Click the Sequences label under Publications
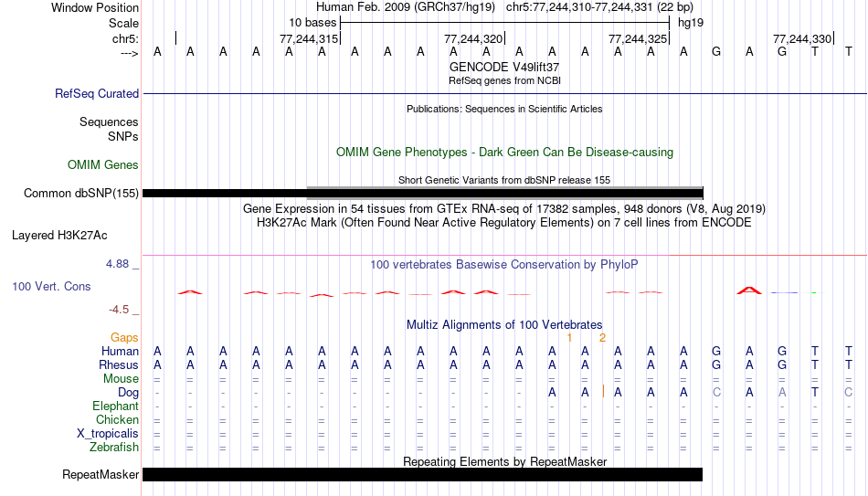This screenshot has height=496, width=868. 109,121
